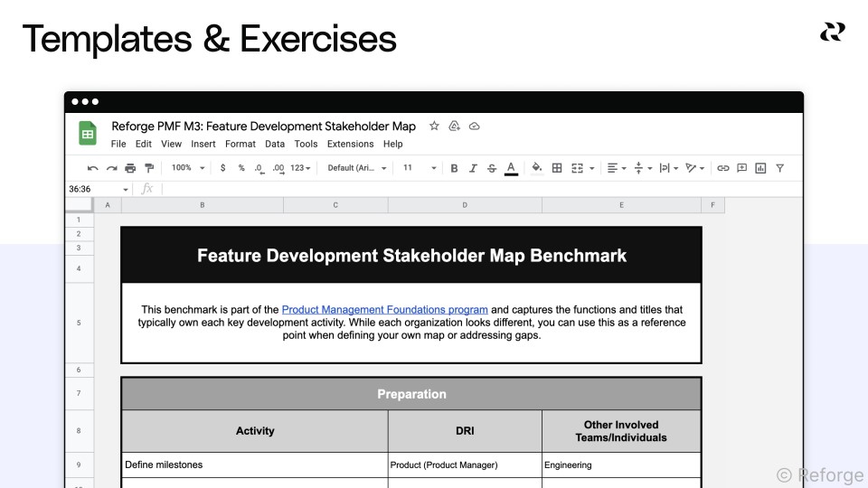Select column C header
Viewport: 868px width, 488px height.
click(335, 205)
